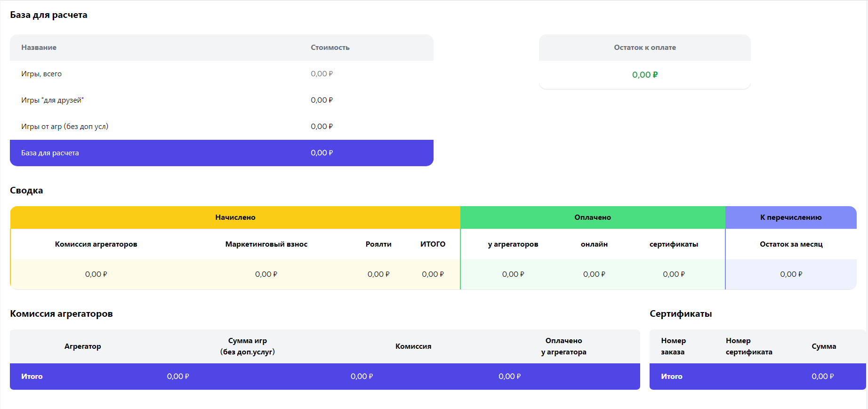Click the "у агрегаторов" column header

point(513,244)
